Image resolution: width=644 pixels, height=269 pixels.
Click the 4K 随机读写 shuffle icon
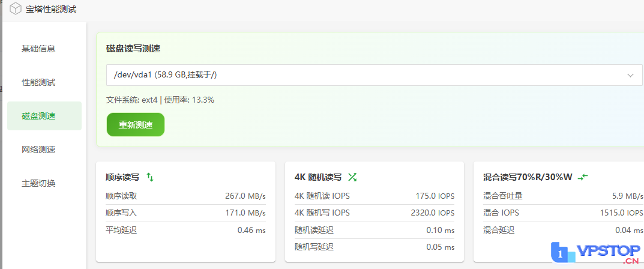point(352,177)
